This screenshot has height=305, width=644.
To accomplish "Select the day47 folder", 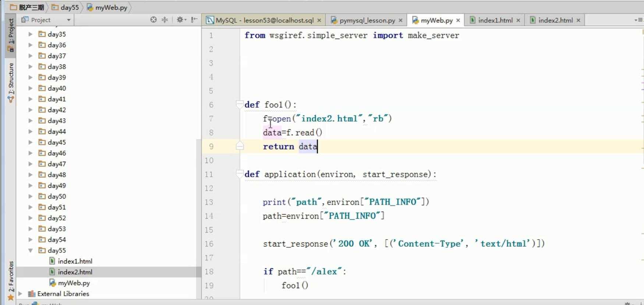I will [57, 164].
